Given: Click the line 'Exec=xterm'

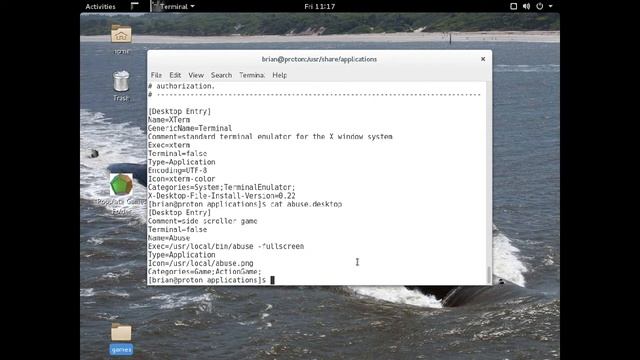Looking at the screenshot, I should [169, 145].
